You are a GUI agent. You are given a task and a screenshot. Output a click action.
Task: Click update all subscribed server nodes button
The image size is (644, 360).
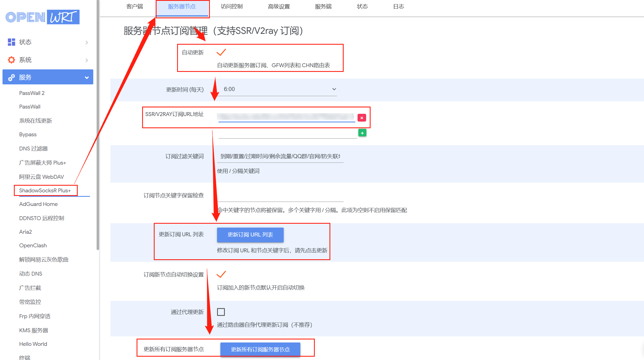[260, 349]
